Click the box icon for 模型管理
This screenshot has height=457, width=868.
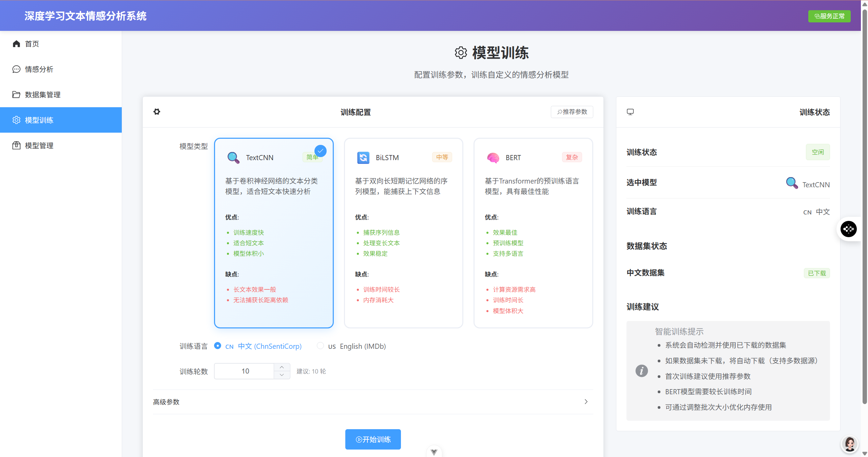[x=16, y=146]
